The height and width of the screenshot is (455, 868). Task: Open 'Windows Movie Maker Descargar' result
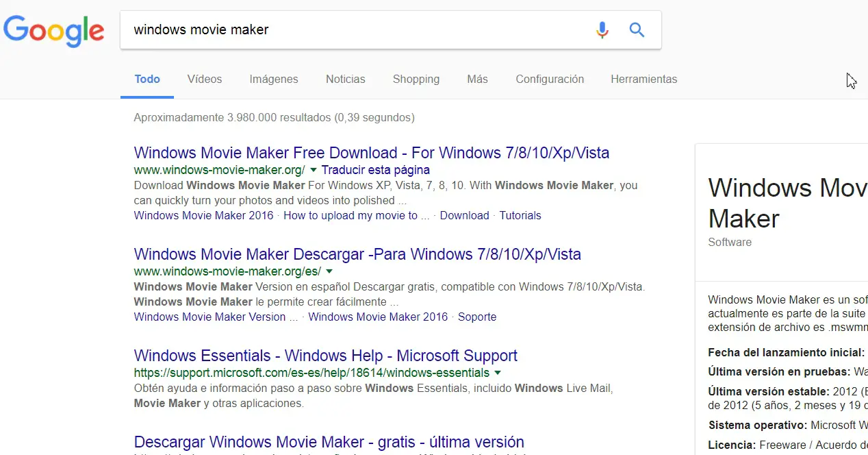click(x=357, y=254)
